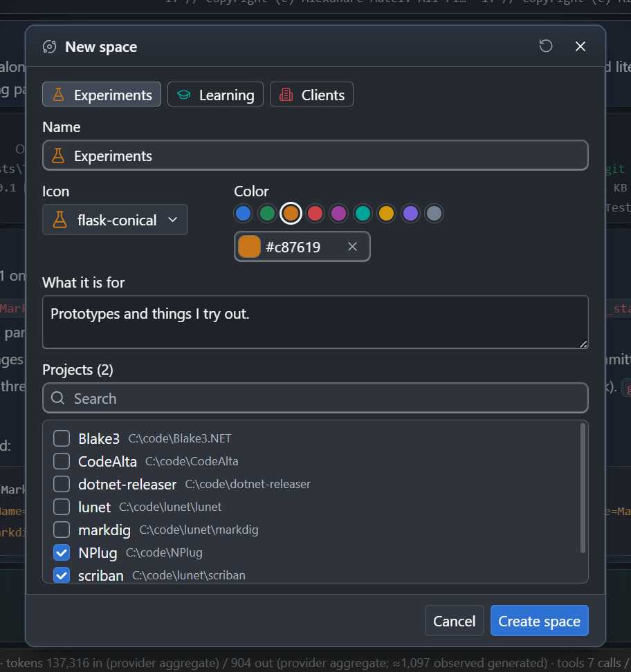This screenshot has width=631, height=672.
Task: Check the lunet project checkbox
Action: click(62, 507)
